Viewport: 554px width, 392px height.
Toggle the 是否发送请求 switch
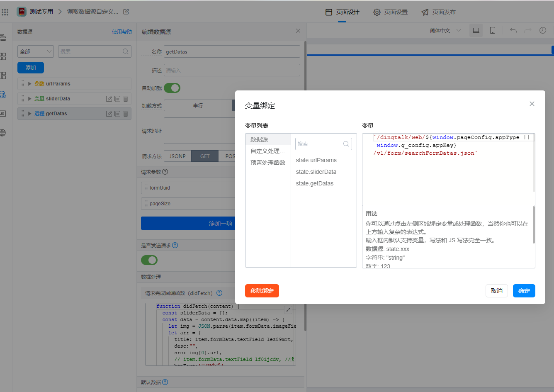tap(149, 260)
